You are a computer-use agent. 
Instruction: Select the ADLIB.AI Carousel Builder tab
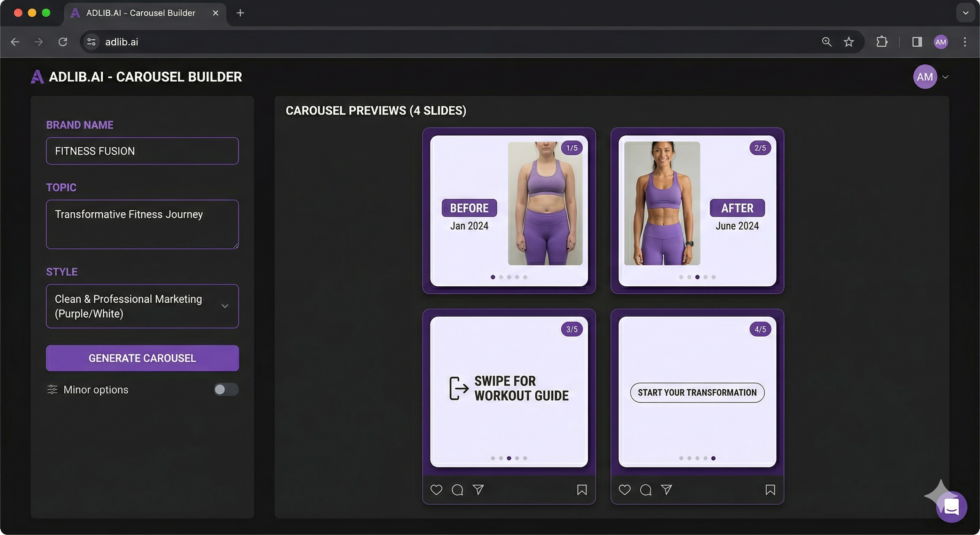click(140, 13)
